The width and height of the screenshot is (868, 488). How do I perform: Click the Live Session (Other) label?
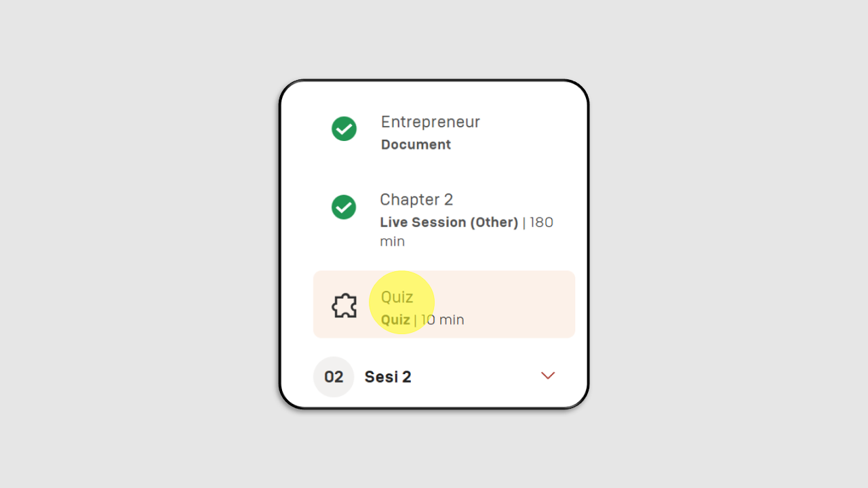pos(449,222)
